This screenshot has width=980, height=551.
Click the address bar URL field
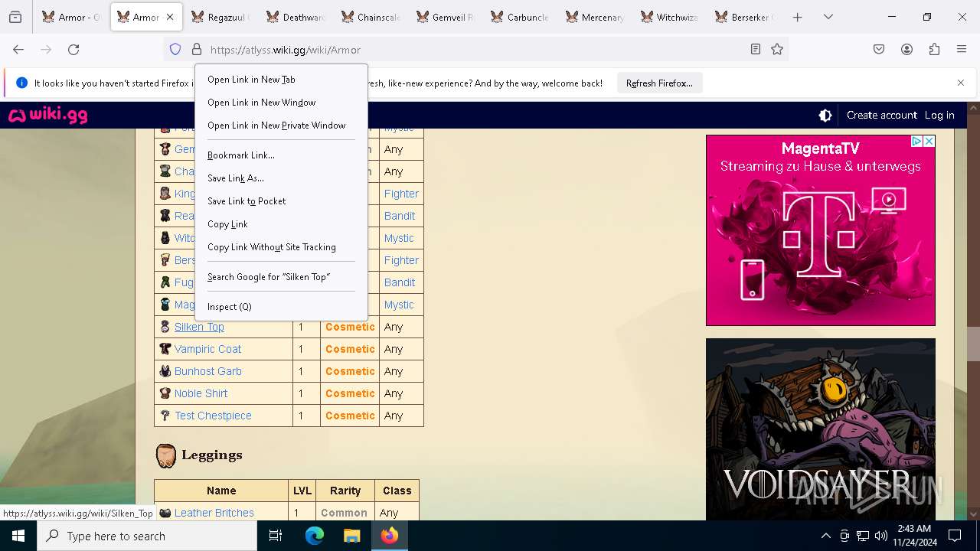[x=475, y=49]
